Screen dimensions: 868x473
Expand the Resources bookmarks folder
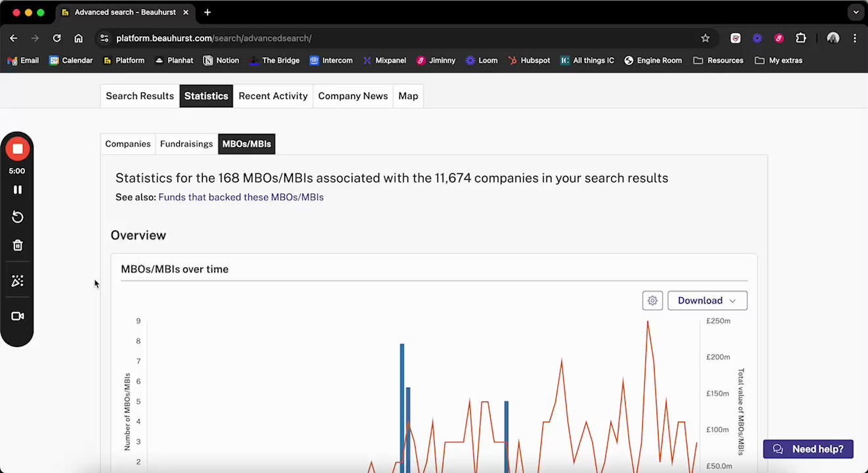(x=718, y=60)
